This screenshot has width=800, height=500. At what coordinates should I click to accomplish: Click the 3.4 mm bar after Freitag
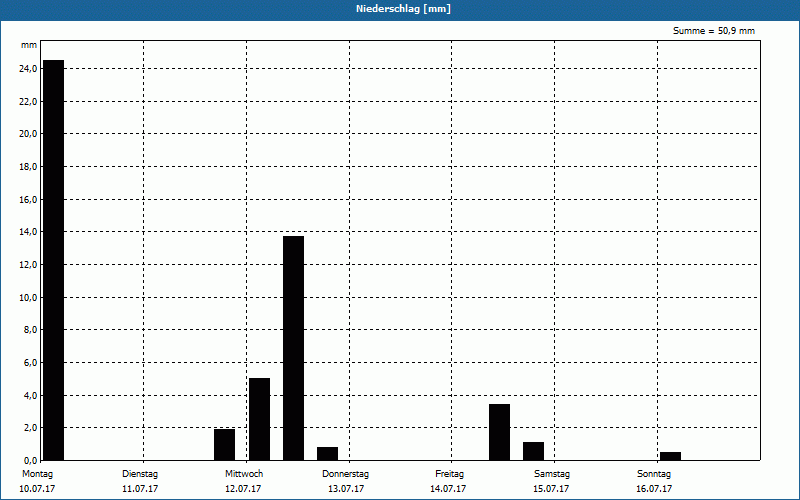tap(499, 432)
